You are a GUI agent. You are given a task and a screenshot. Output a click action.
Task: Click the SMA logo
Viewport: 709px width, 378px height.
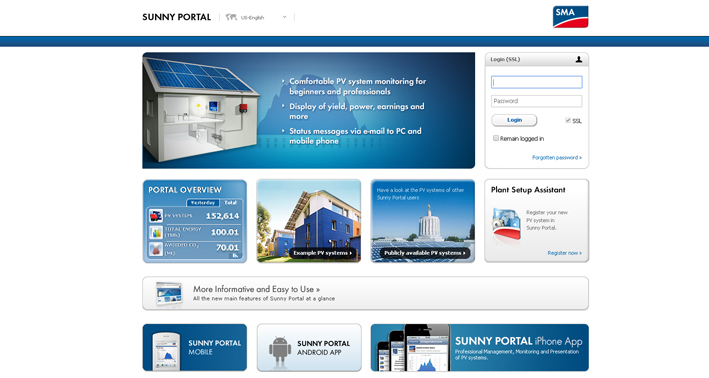click(x=570, y=17)
